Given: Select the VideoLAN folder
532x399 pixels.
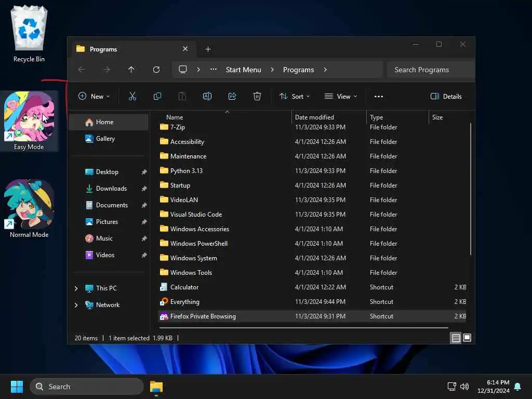Looking at the screenshot, I should click(x=312, y=200).
